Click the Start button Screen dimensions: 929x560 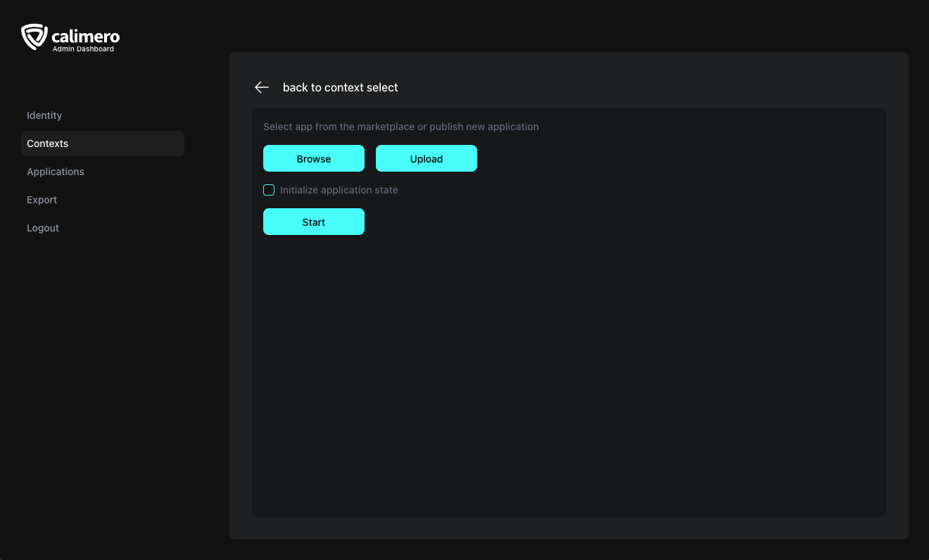pyautogui.click(x=314, y=222)
